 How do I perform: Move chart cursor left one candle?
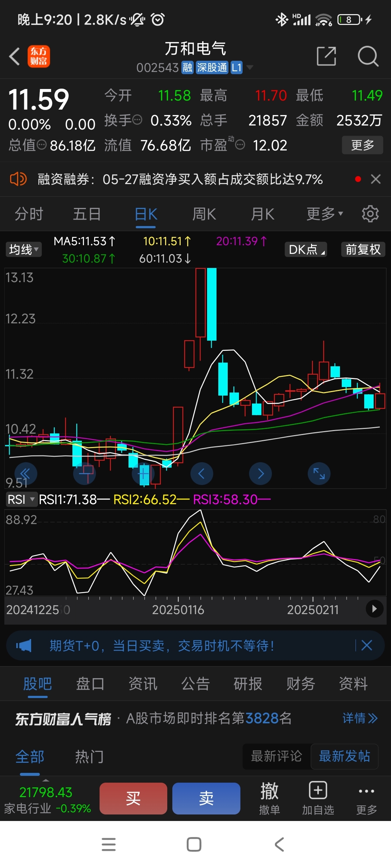[x=202, y=474]
